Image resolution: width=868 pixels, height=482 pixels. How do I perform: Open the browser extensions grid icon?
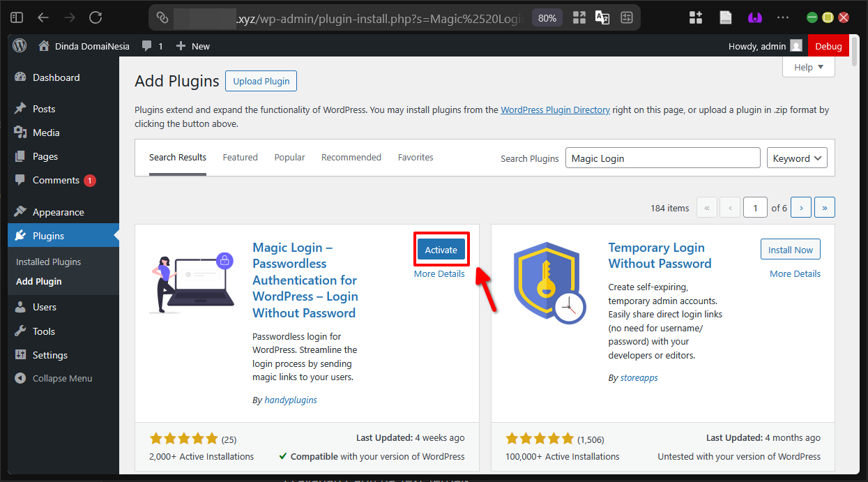(695, 17)
